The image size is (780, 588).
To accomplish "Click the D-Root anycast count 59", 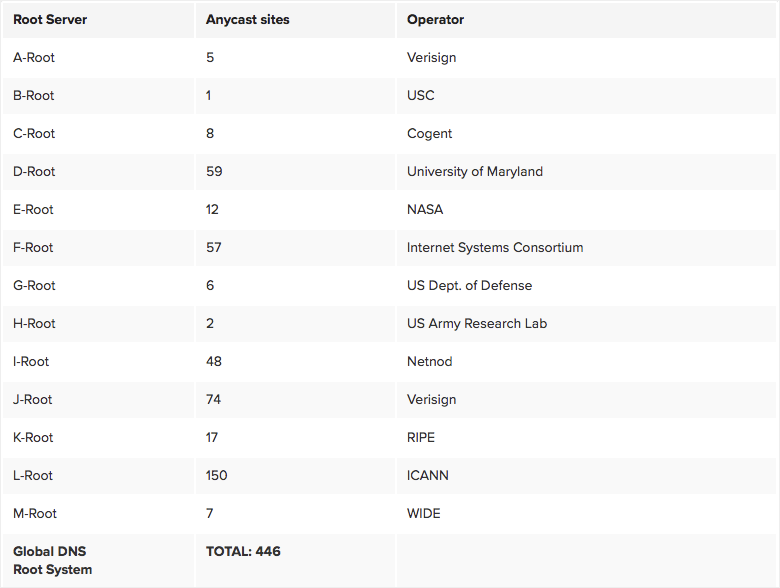I will [214, 172].
